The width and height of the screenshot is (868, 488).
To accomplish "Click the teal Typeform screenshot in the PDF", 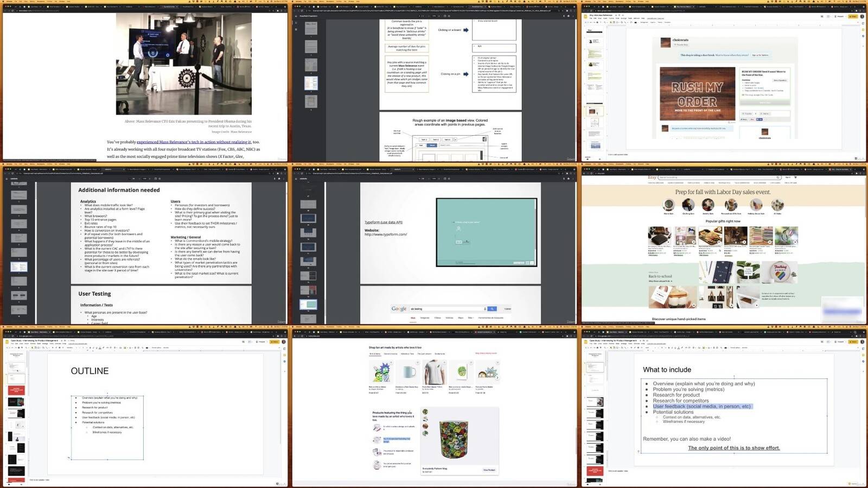I will pos(487,232).
